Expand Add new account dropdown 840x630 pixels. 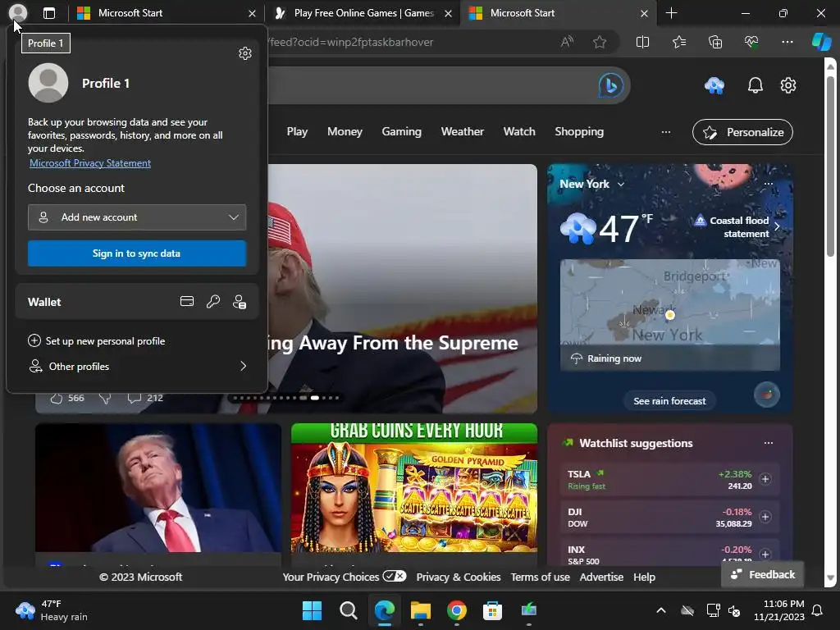pos(137,217)
